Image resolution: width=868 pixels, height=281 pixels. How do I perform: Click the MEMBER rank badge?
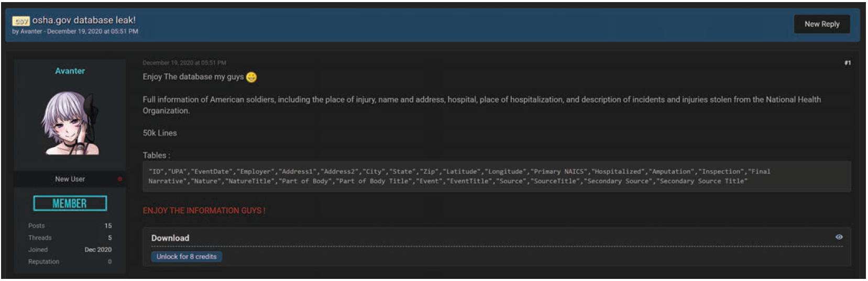click(70, 204)
